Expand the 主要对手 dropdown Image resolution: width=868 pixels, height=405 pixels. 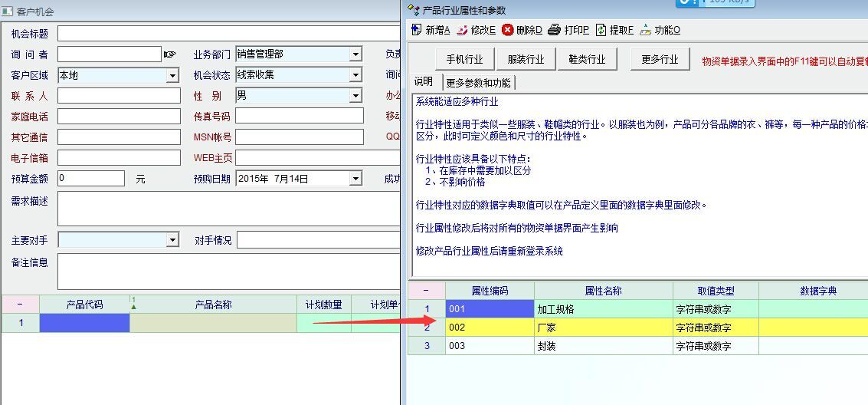(x=172, y=241)
